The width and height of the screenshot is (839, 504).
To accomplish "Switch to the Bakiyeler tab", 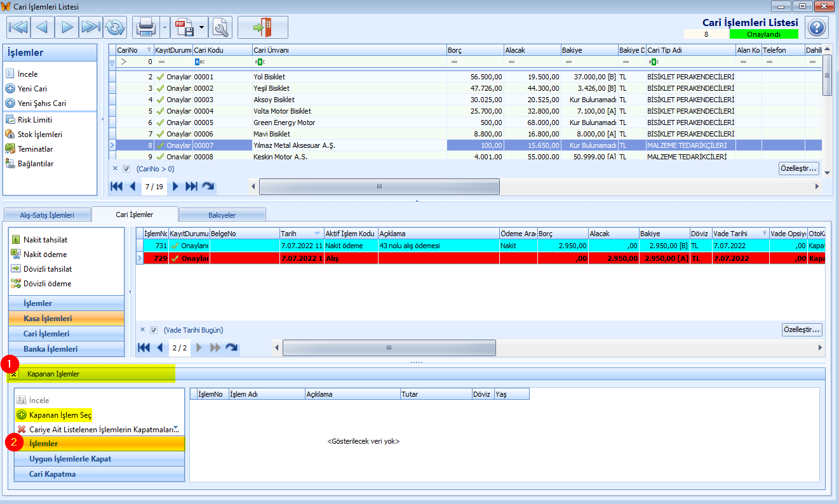I will pyautogui.click(x=222, y=215).
